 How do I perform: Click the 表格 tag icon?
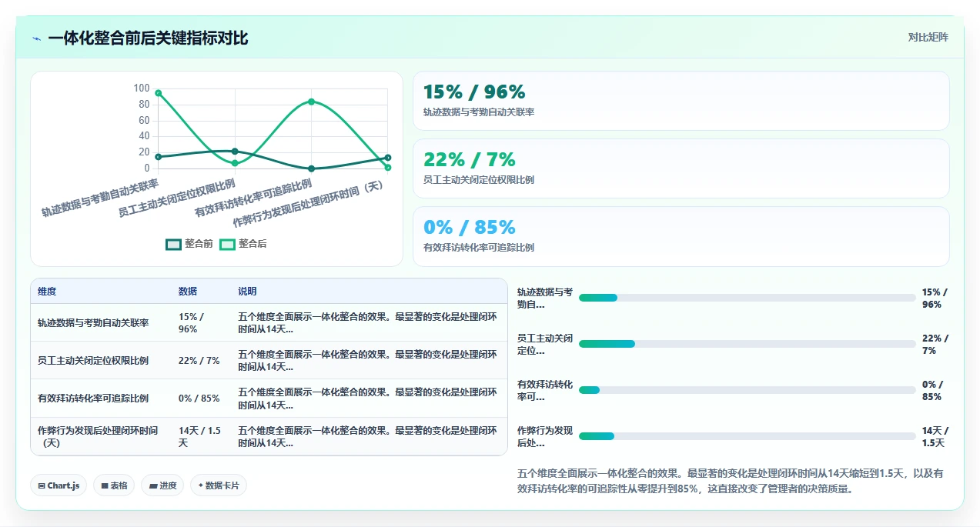point(105,486)
